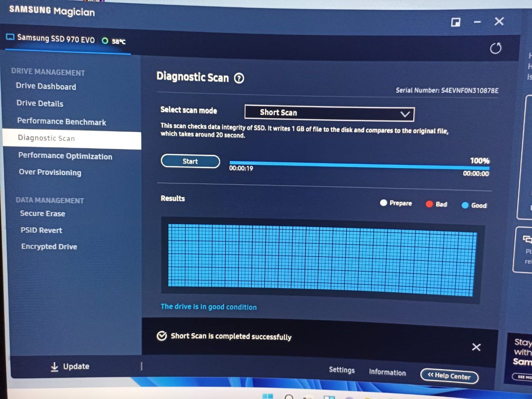Click the "Select scan mode" label
The image size is (532, 399).
coord(189,110)
